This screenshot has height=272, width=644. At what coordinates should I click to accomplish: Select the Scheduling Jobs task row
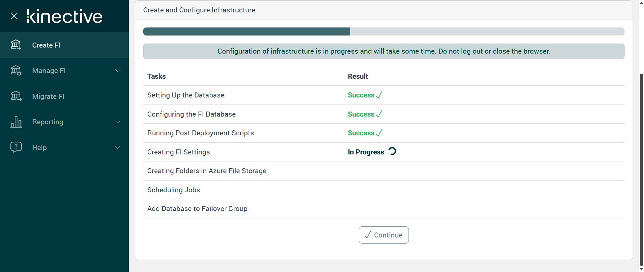click(174, 190)
